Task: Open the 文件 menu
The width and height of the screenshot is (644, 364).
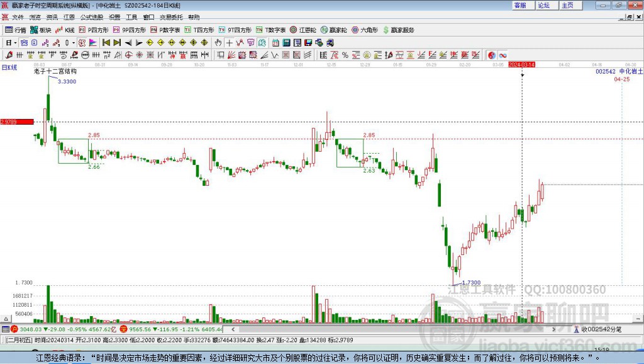Action: point(18,17)
